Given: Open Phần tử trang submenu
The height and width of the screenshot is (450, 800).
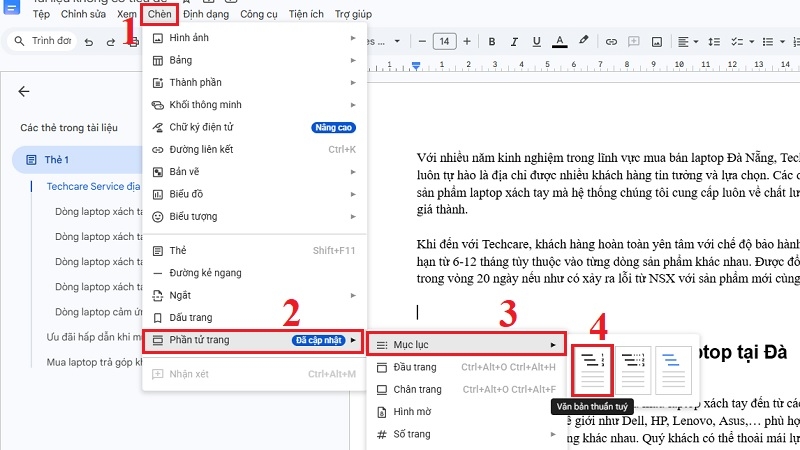Looking at the screenshot, I should [254, 340].
